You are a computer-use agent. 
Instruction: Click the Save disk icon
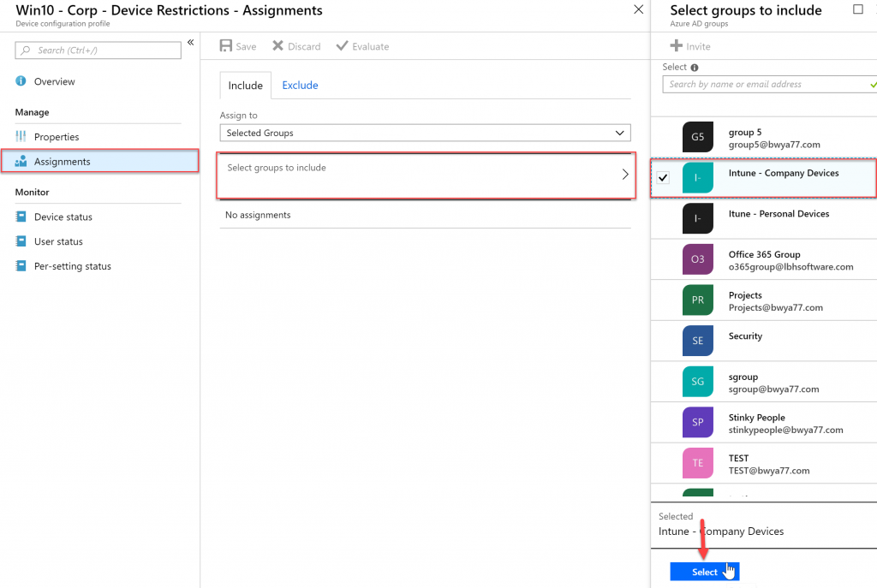tap(226, 46)
